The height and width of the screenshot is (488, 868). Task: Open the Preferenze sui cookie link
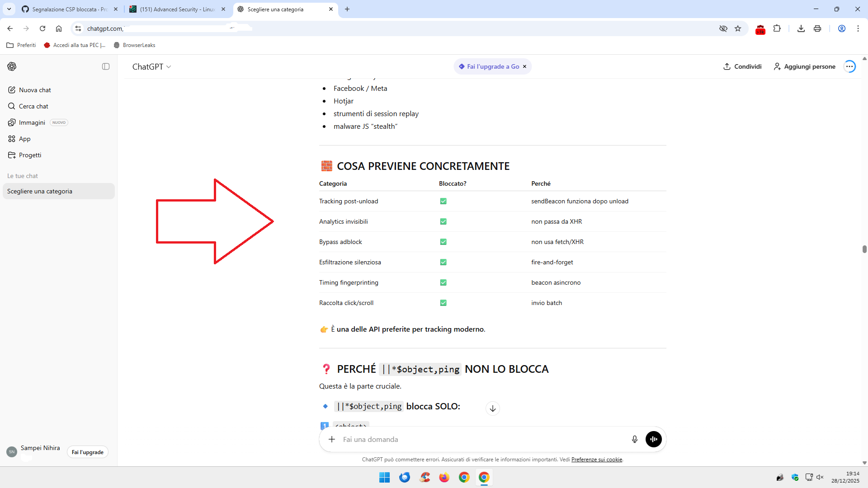[x=596, y=460]
